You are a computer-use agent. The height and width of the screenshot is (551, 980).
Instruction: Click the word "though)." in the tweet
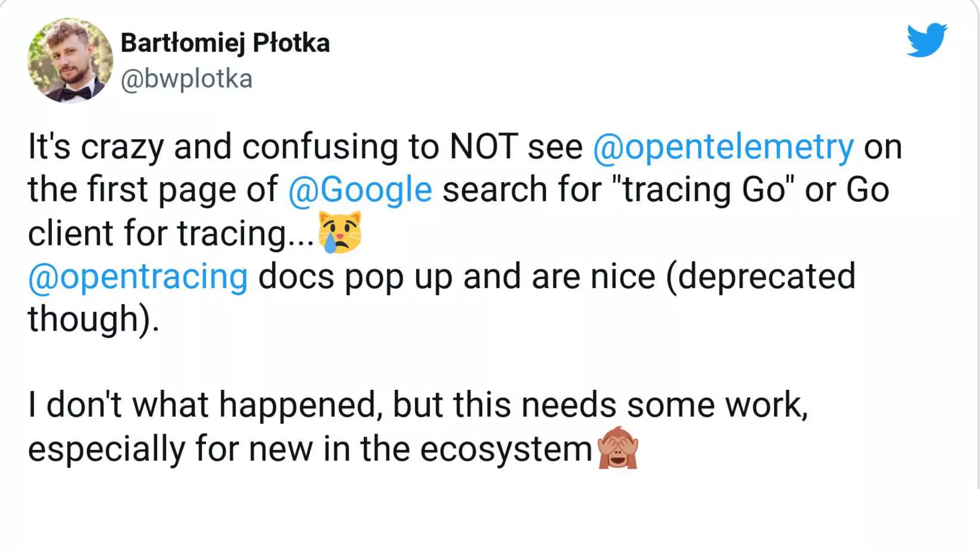(93, 319)
